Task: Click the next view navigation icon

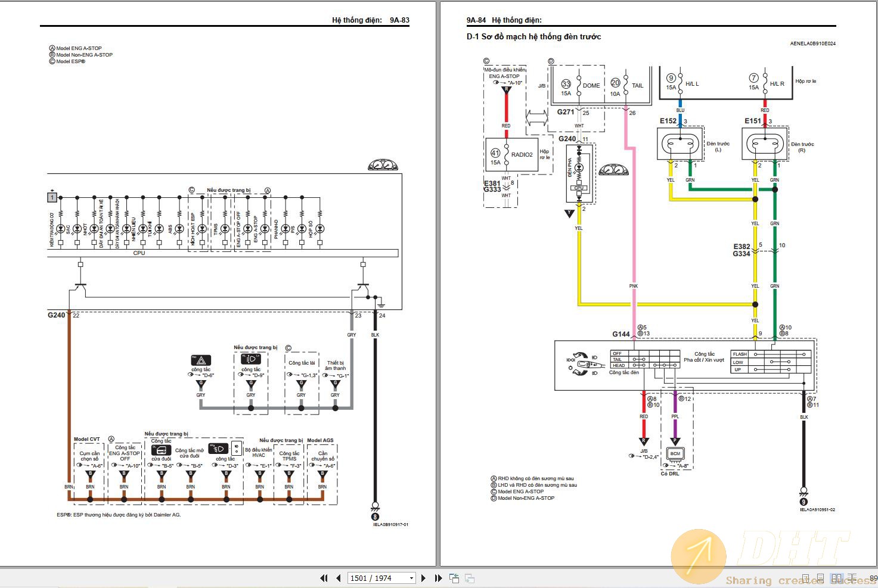Action: [x=470, y=578]
